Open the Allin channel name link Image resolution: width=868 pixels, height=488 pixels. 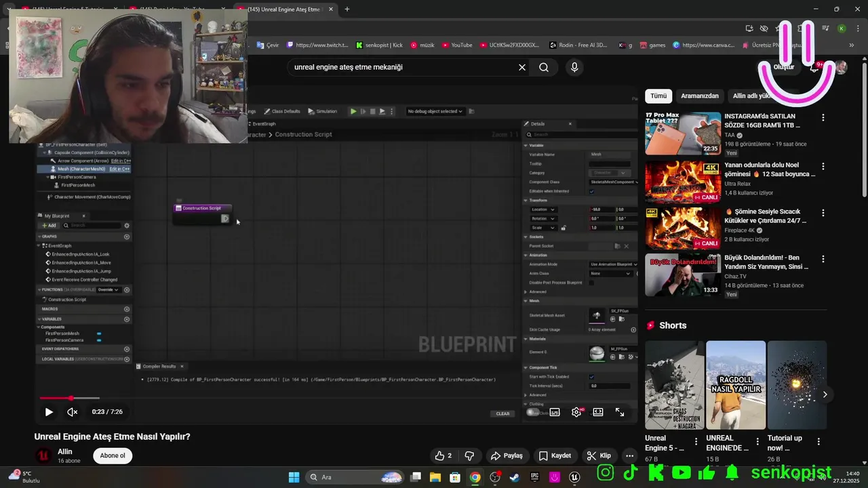point(65,451)
